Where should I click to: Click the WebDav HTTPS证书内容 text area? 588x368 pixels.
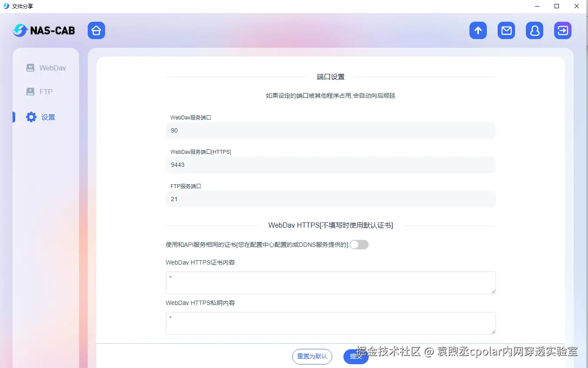click(330, 283)
